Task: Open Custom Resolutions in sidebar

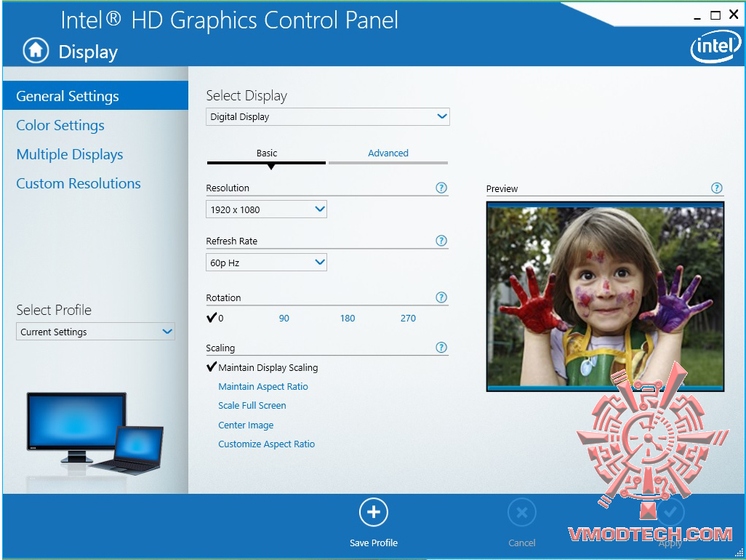Action: pyautogui.click(x=79, y=184)
